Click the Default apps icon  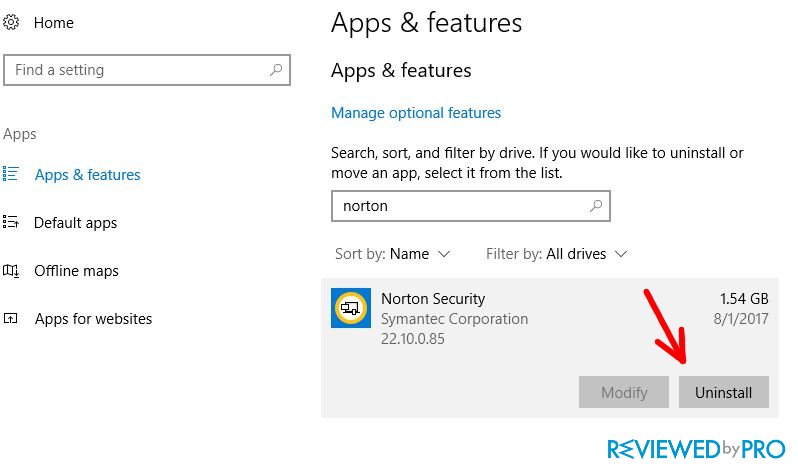tap(11, 222)
